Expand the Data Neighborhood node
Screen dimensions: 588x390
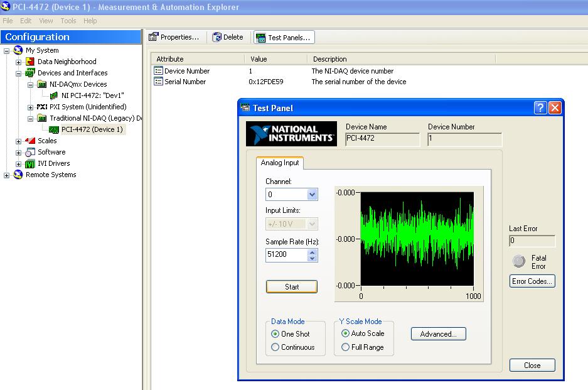point(18,62)
